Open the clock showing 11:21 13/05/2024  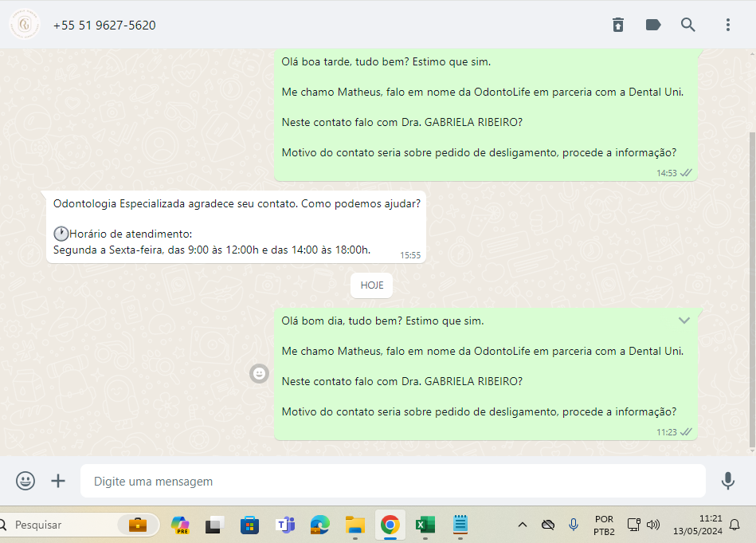click(697, 525)
